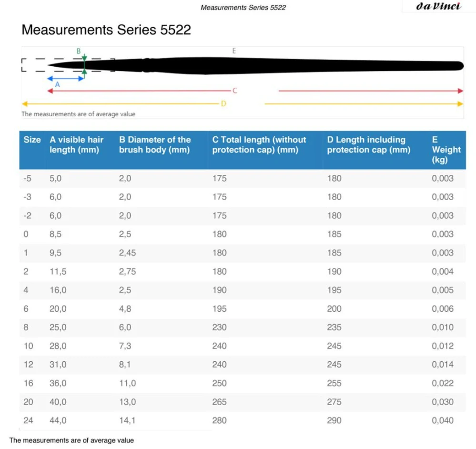Viewport: 476px width, 449px height.
Task: Click the E Weight (kg) column header
Action: click(446, 150)
